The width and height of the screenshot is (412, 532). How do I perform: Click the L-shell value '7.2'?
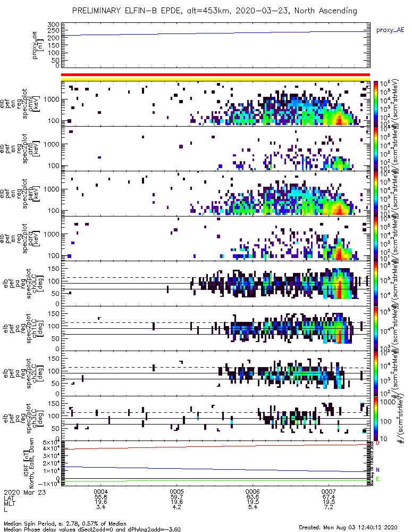pyautogui.click(x=329, y=507)
